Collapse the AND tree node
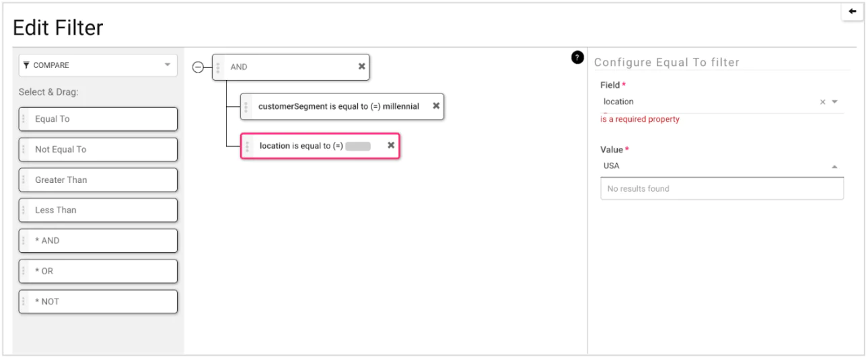868x359 pixels. [198, 67]
